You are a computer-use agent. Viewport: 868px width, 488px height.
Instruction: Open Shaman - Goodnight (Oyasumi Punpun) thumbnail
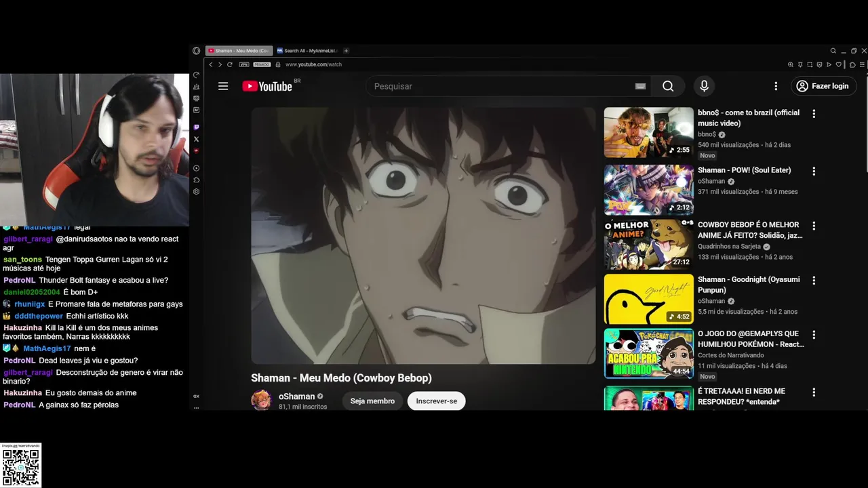tap(649, 299)
